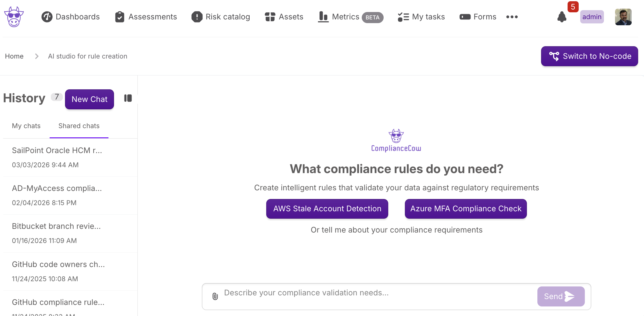The image size is (644, 316).
Task: Start a New Chat
Action: 89,99
